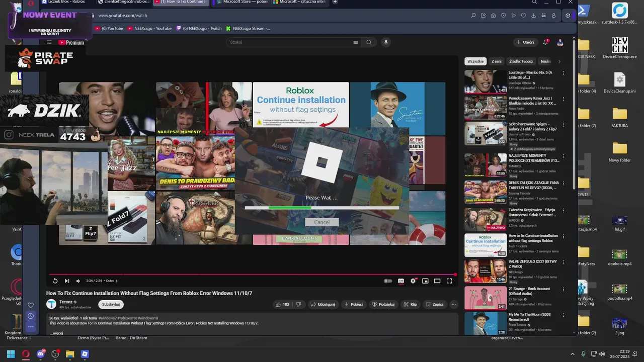Click the browser downloads icon in toolbar
The height and width of the screenshot is (362, 644).
click(x=533, y=16)
